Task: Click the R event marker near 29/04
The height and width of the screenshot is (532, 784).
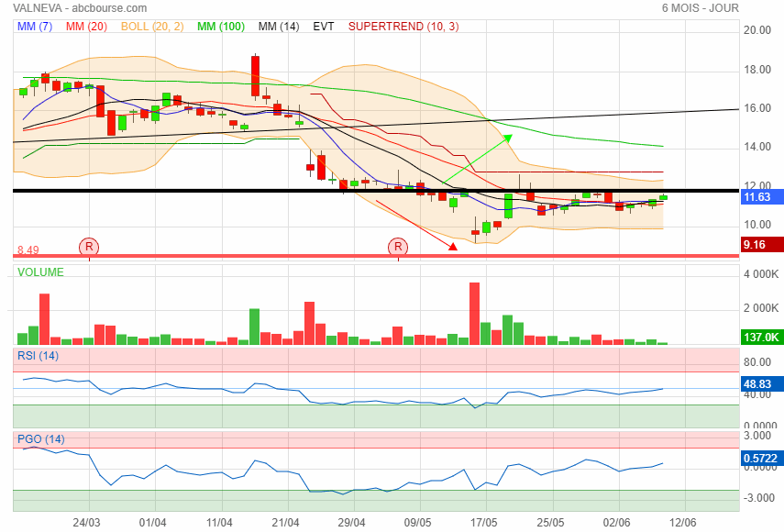Action: (x=398, y=247)
